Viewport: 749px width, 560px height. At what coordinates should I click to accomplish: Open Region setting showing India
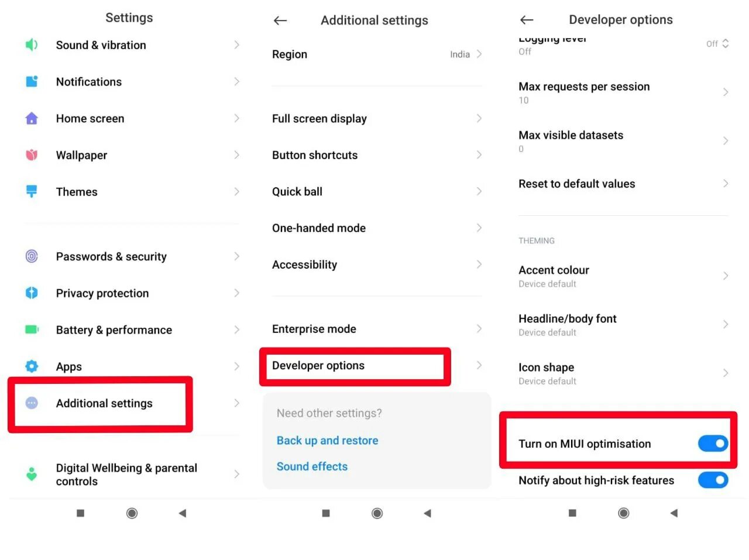[x=377, y=54]
